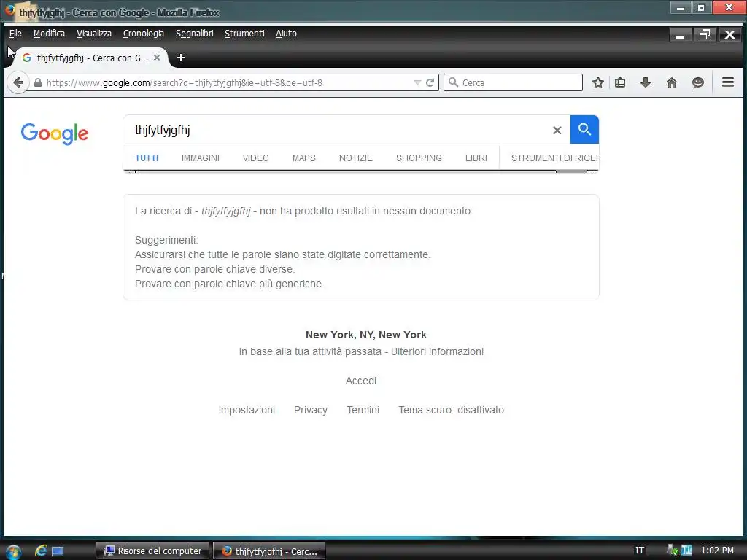Switch to the SHOPPING tab
The height and width of the screenshot is (560, 747).
419,158
